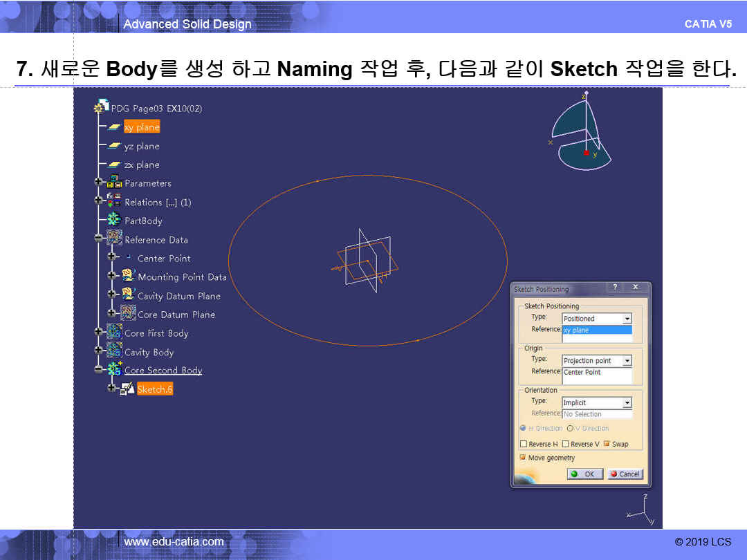Open the Sketch Positioning Type dropdown

pos(627,319)
